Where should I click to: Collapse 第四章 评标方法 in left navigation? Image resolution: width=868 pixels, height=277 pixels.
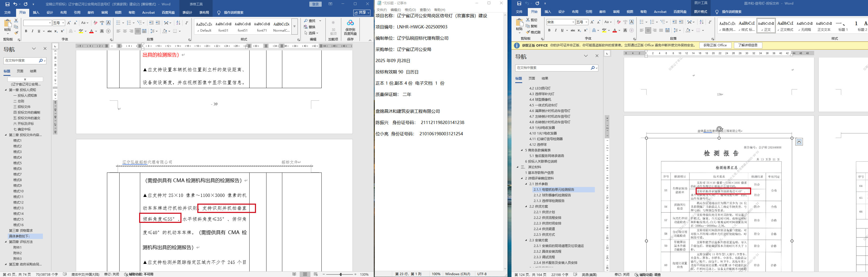coord(6,242)
